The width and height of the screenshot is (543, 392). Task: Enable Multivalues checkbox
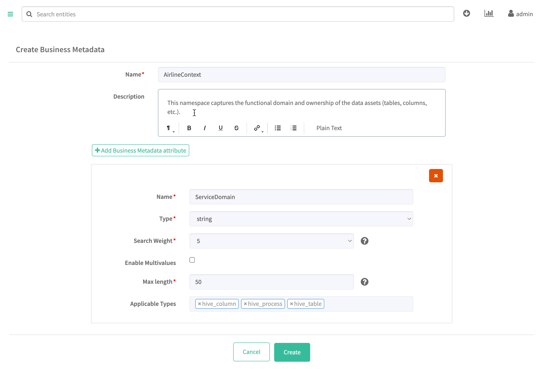click(x=192, y=260)
